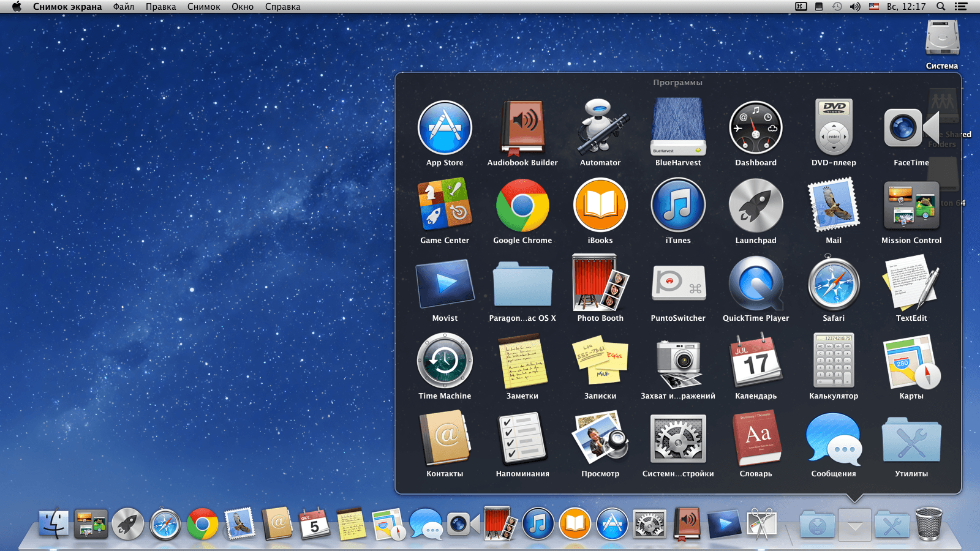Open the Справка menu
The width and height of the screenshot is (980, 551).
pyautogui.click(x=283, y=7)
